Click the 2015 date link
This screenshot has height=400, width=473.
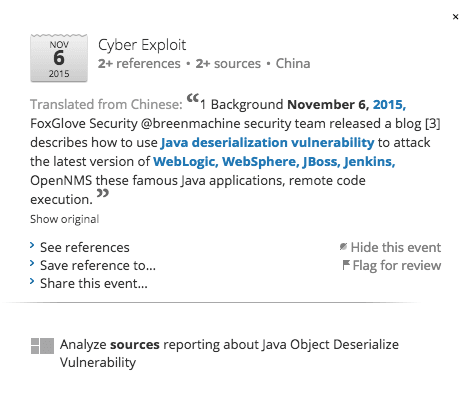tap(389, 105)
